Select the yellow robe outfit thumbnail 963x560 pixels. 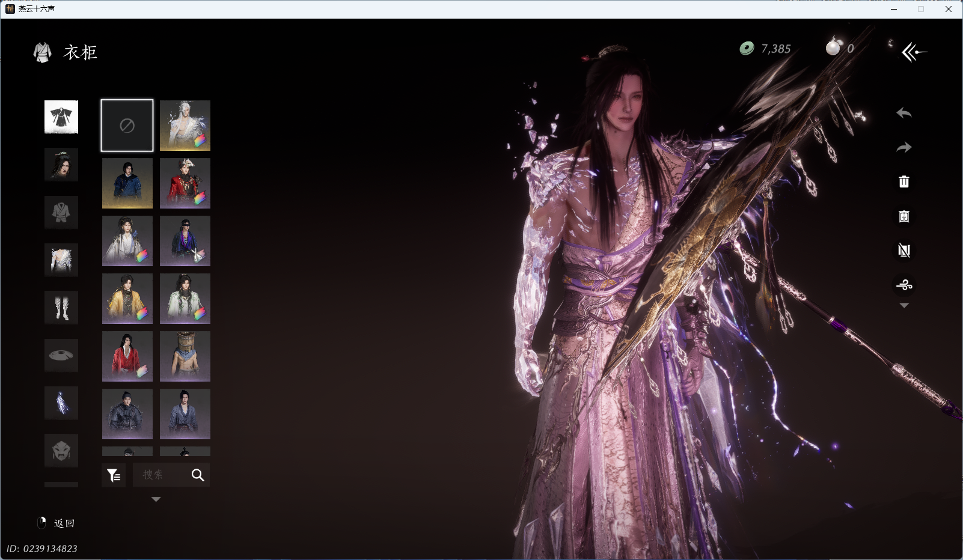[x=127, y=299]
